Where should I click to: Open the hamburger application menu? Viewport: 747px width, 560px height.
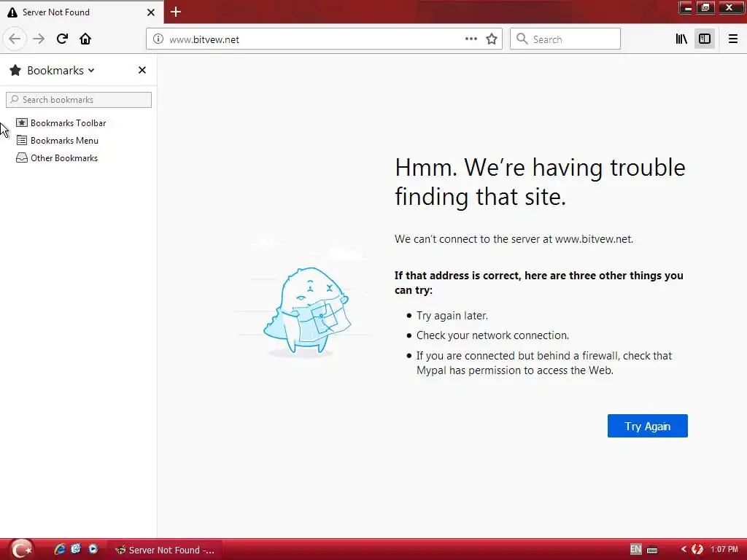732,39
